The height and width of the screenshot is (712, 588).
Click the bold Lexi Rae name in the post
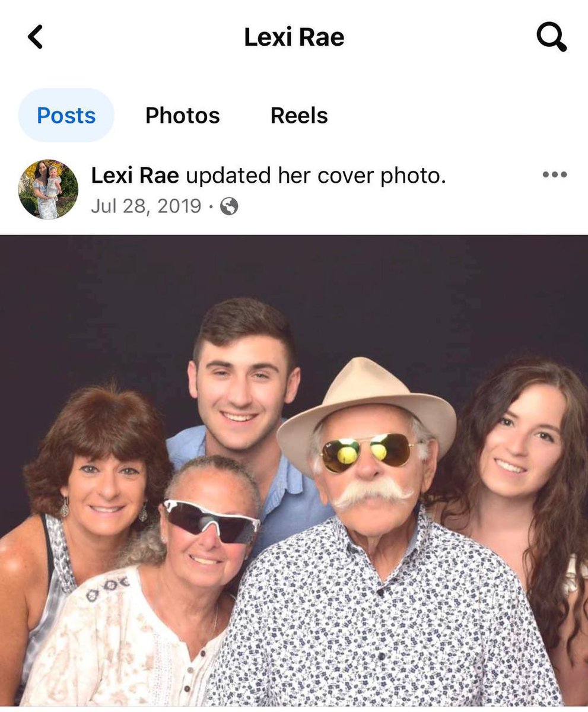(135, 176)
